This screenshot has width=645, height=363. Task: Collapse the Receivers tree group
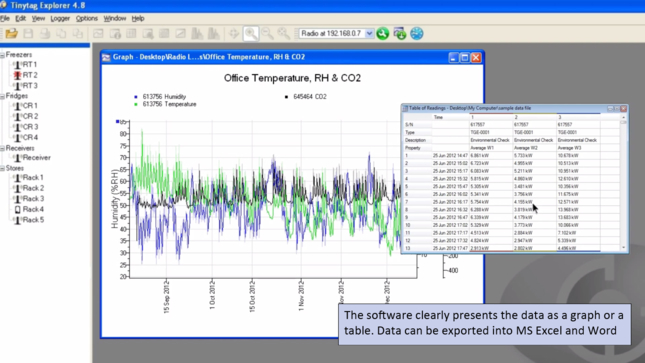2,148
